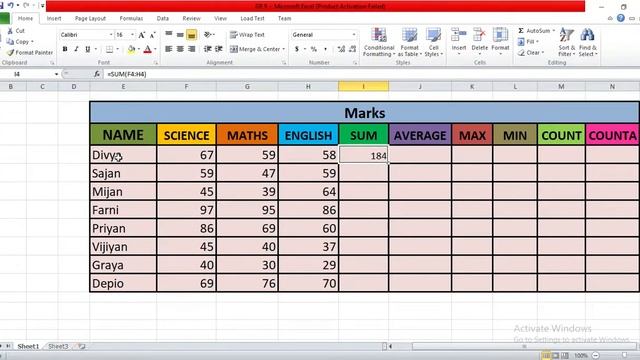The image size is (640, 360).
Task: Open Find & Select menu
Action: (588, 42)
